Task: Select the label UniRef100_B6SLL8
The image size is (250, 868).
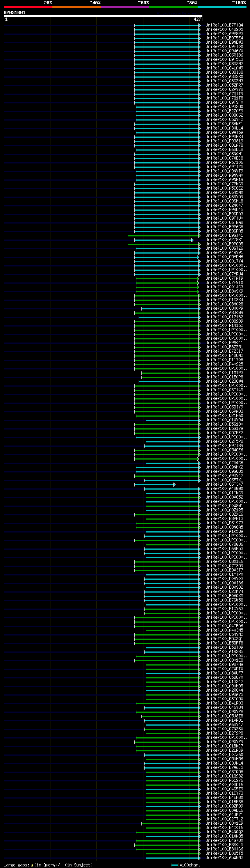Action: (224, 149)
